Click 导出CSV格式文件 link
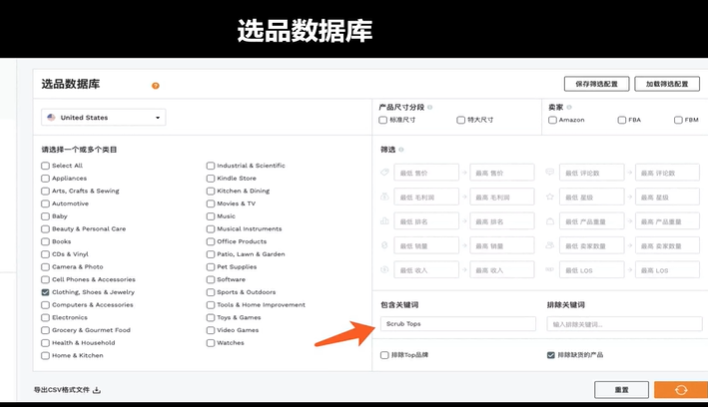The image size is (708, 407). (62, 390)
